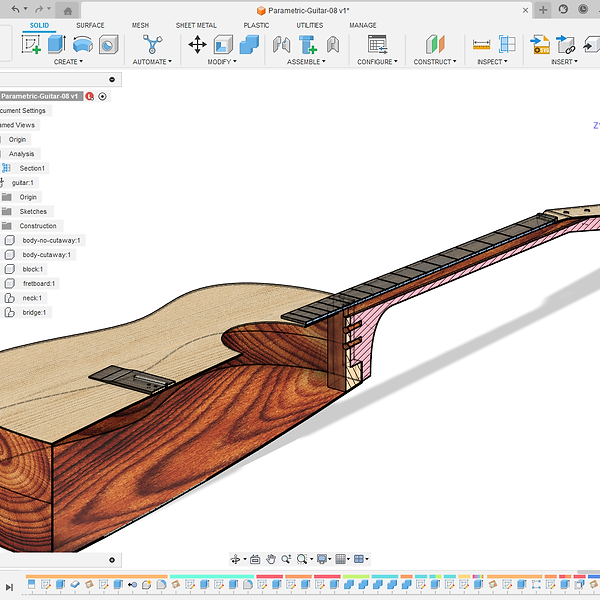This screenshot has width=600, height=600.
Task: Toggle the comments panel pin dot
Action: pos(112,560)
